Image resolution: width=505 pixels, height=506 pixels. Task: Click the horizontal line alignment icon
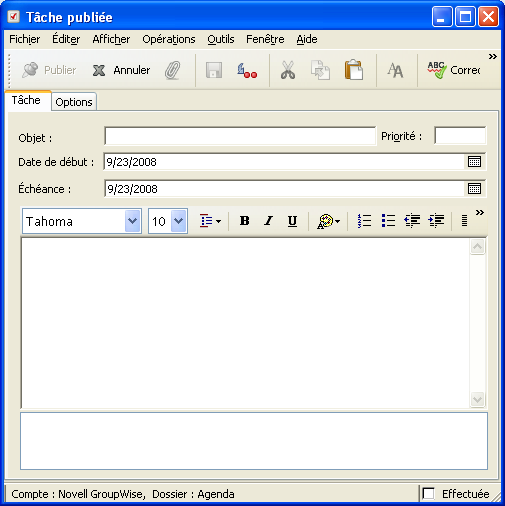pyautogui.click(x=464, y=221)
